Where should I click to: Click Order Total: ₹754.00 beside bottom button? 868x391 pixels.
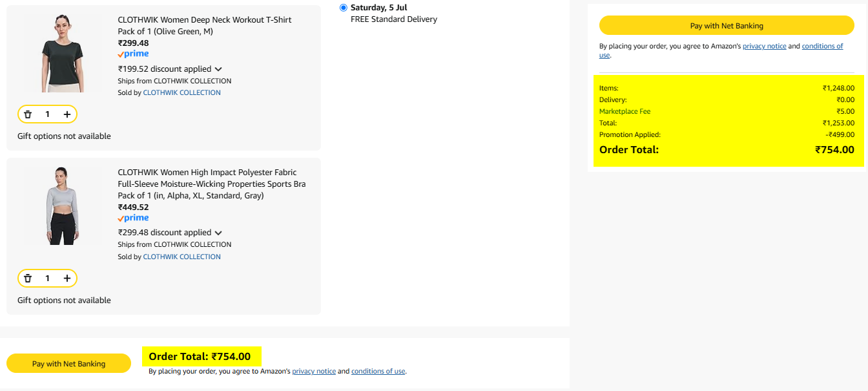(x=200, y=357)
